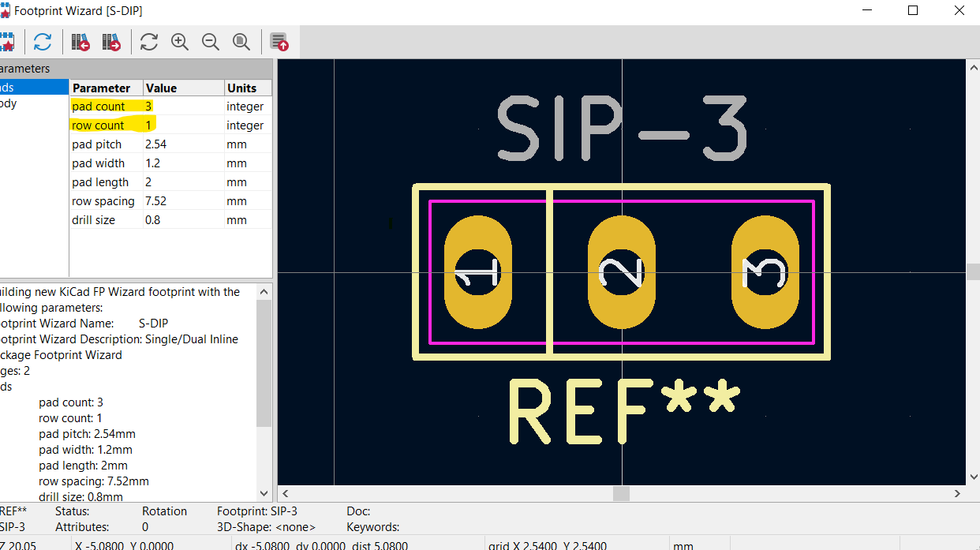
Task: Edit the drill size value 0.8
Action: pos(183,220)
